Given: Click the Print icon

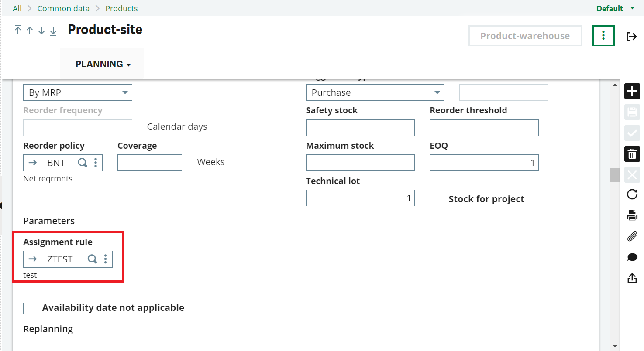Looking at the screenshot, I should [x=632, y=215].
